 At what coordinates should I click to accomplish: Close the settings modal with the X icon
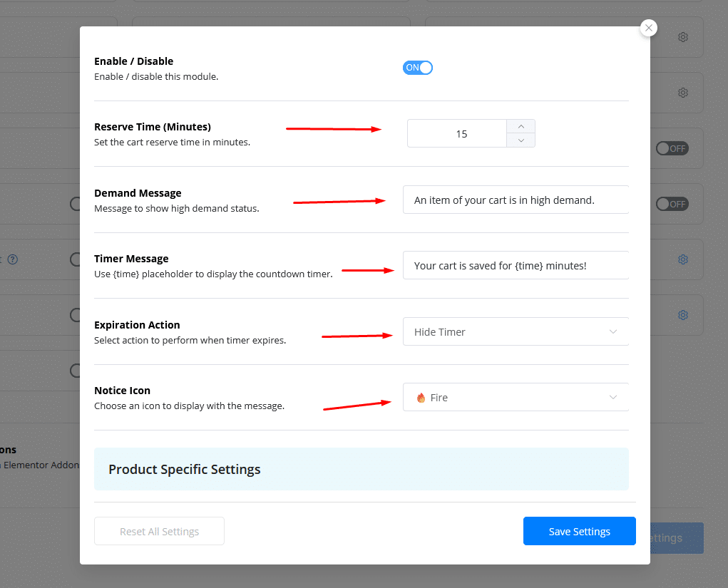pos(648,27)
